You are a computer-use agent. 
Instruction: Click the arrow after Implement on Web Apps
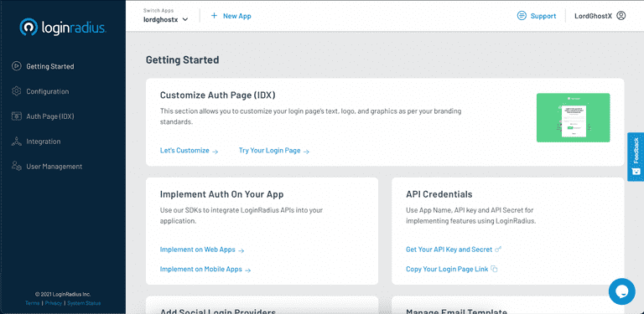[x=241, y=250]
